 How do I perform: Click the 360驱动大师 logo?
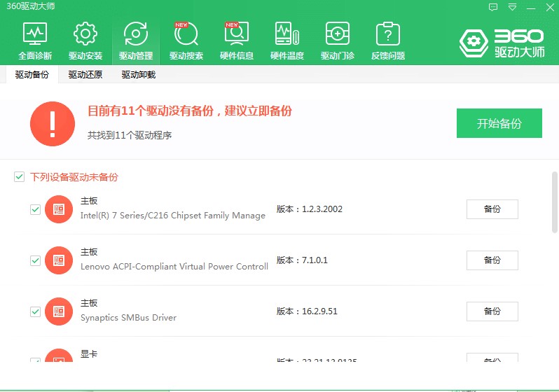502,43
